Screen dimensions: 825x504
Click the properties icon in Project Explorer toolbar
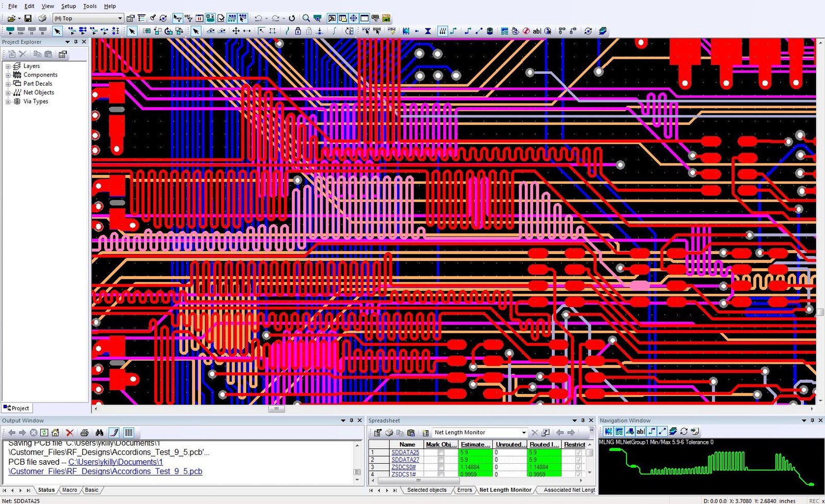coord(63,54)
